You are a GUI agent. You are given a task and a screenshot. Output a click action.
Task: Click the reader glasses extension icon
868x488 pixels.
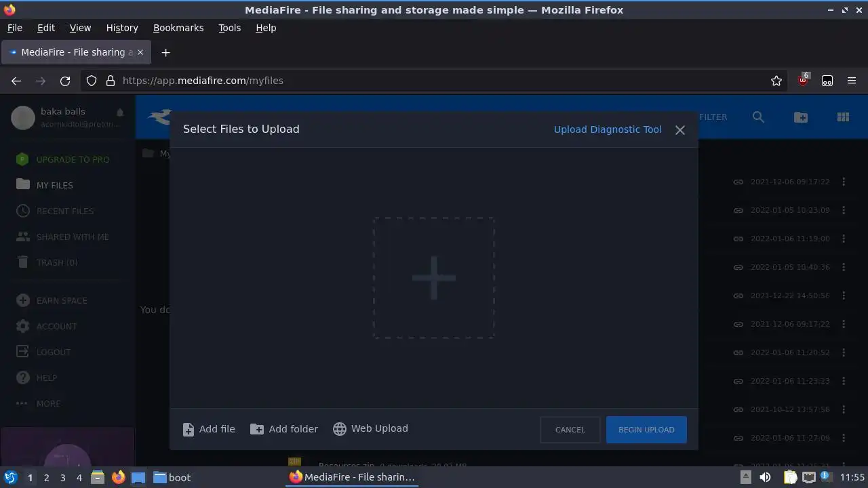(827, 81)
